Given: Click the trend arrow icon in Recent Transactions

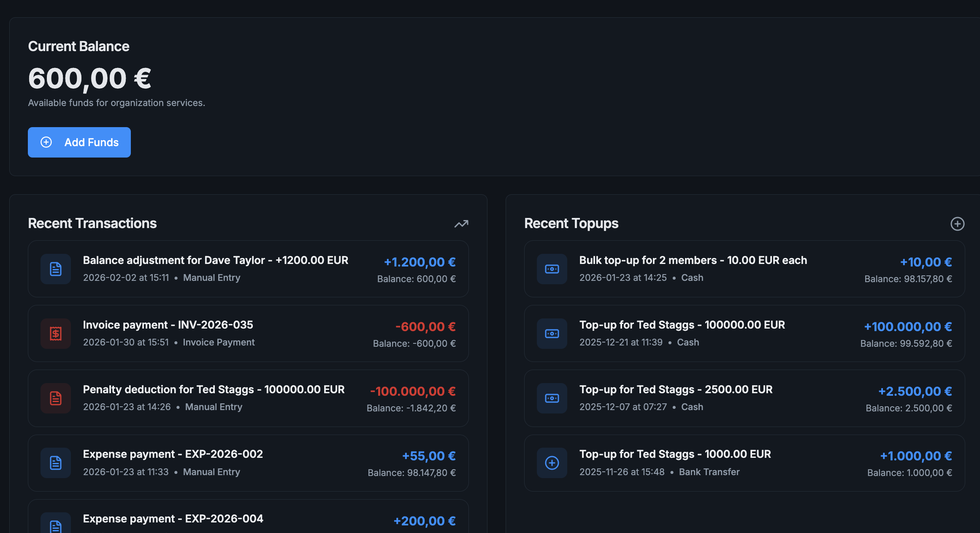Looking at the screenshot, I should tap(461, 223).
